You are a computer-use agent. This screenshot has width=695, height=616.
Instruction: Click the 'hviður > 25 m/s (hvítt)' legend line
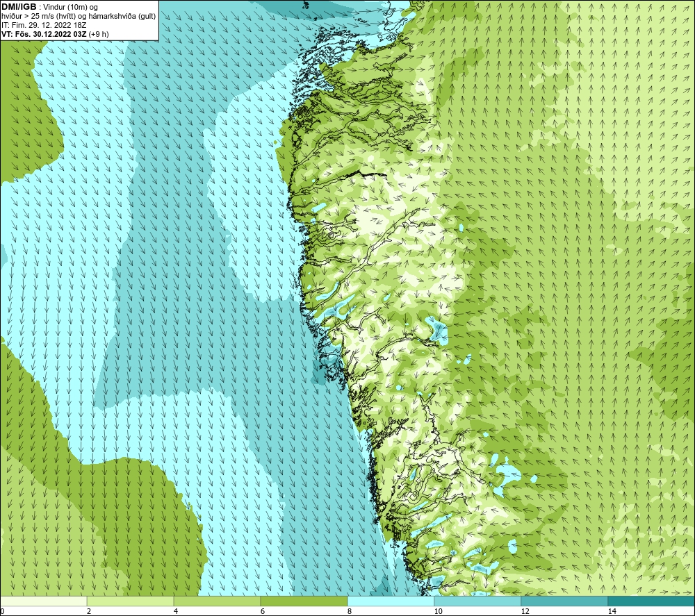[x=79, y=17]
